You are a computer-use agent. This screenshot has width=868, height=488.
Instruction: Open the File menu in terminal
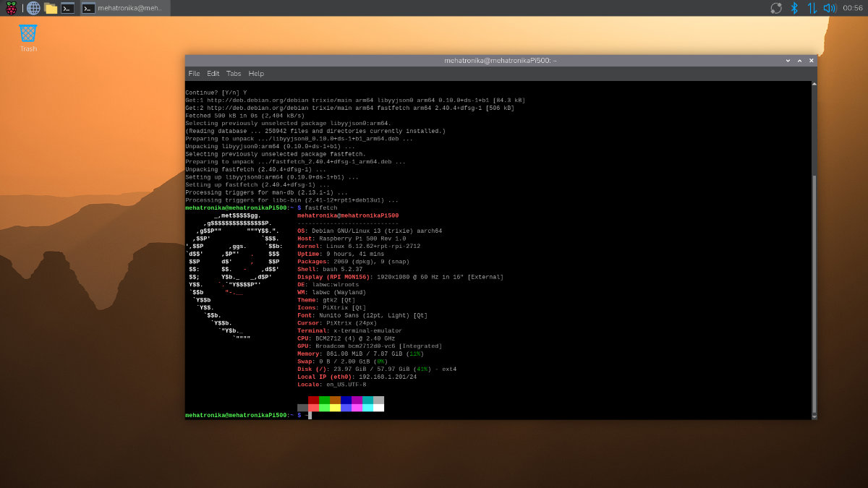[x=194, y=74]
